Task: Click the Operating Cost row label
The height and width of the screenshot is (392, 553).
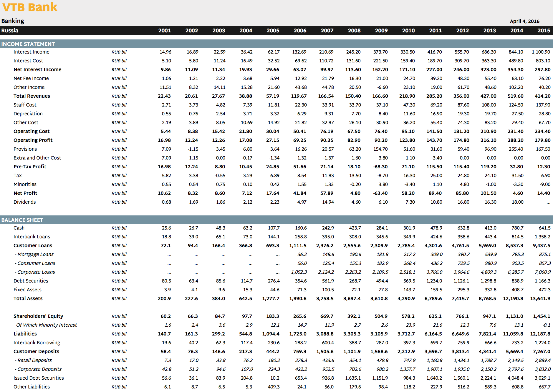Action: pos(32,131)
